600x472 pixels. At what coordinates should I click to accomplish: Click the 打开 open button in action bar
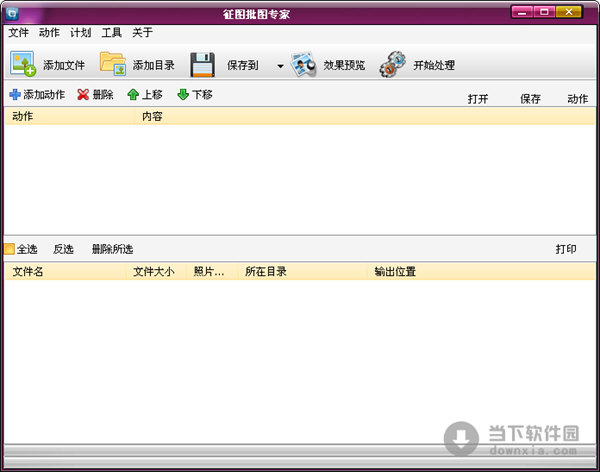479,99
